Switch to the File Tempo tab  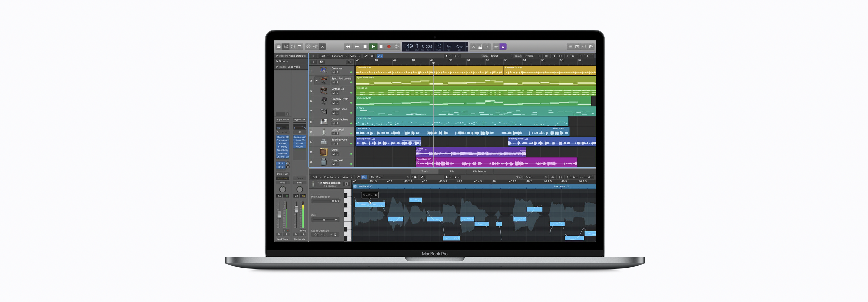tap(479, 172)
